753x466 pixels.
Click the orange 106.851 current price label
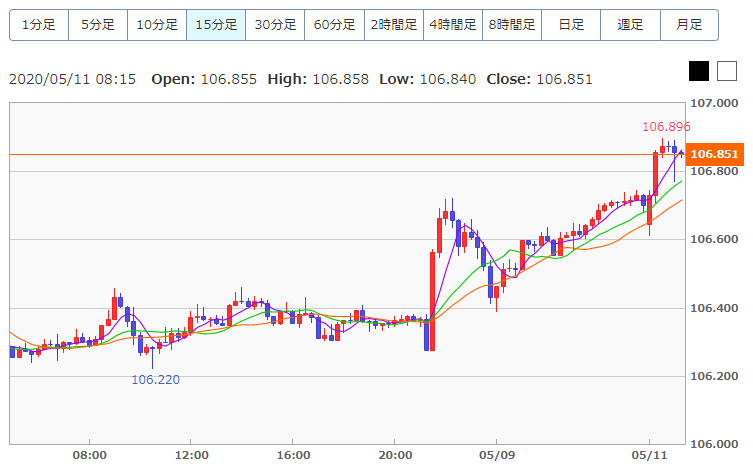click(x=715, y=154)
